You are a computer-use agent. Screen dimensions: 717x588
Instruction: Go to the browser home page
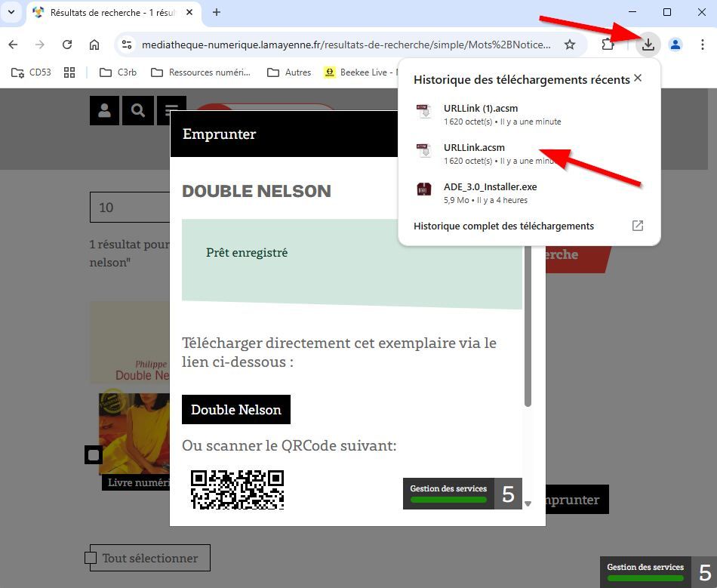(94, 45)
